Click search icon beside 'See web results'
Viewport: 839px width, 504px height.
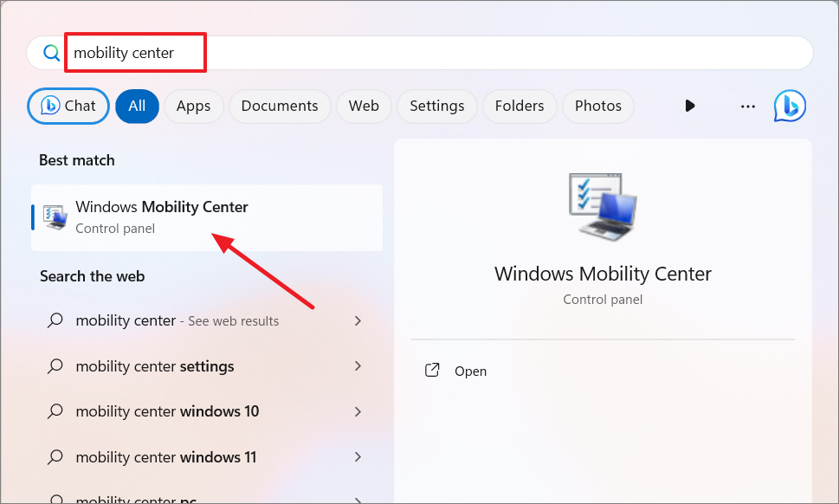pyautogui.click(x=55, y=321)
